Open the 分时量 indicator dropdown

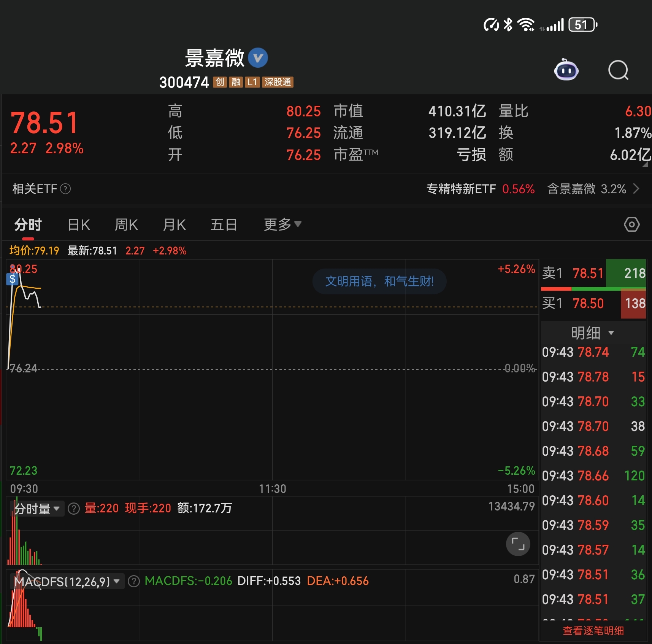36,508
